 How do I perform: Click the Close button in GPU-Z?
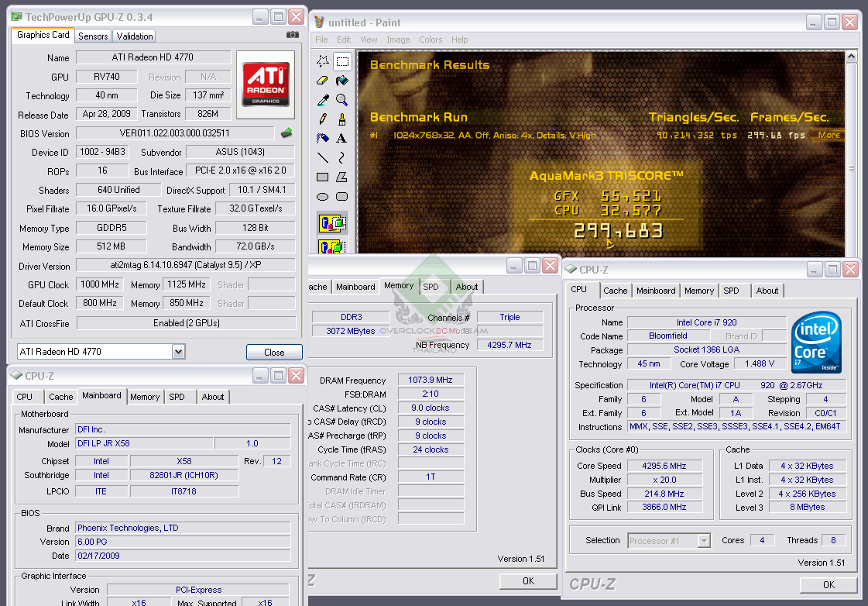pos(274,353)
